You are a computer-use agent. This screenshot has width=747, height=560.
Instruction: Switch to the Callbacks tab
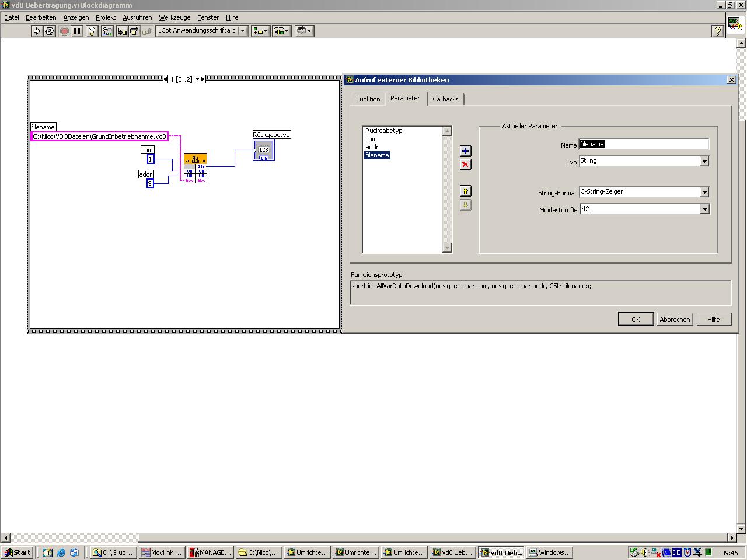445,99
